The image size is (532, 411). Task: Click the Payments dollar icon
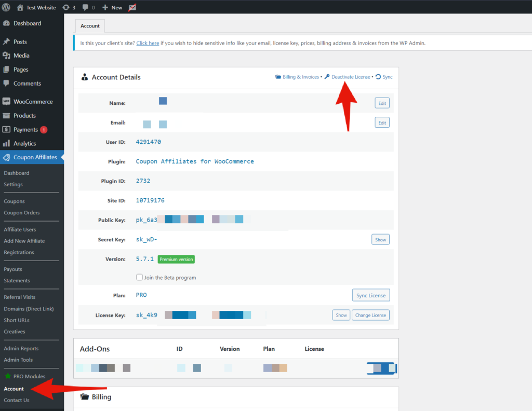[6, 129]
